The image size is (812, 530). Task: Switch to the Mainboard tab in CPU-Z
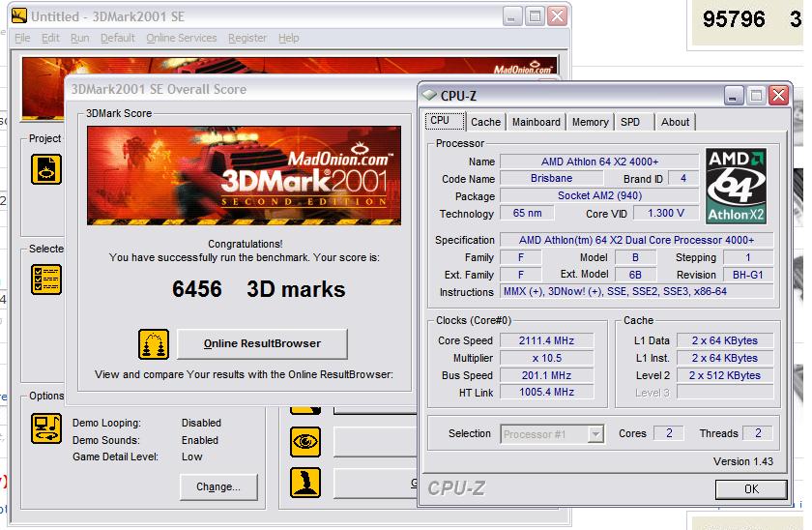[x=536, y=122]
